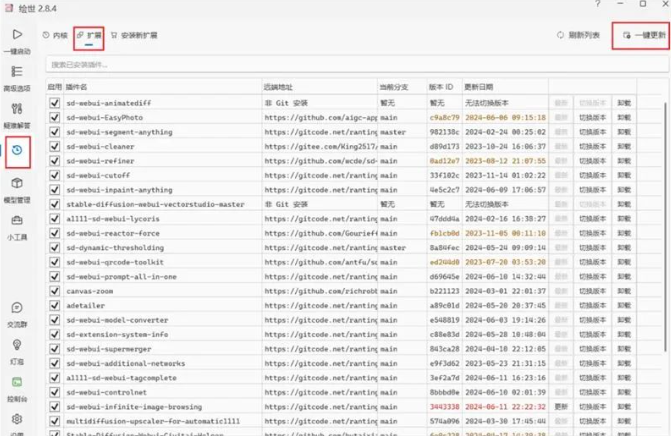Open the 一键启动 launch page
The image size is (671, 436).
(17, 41)
